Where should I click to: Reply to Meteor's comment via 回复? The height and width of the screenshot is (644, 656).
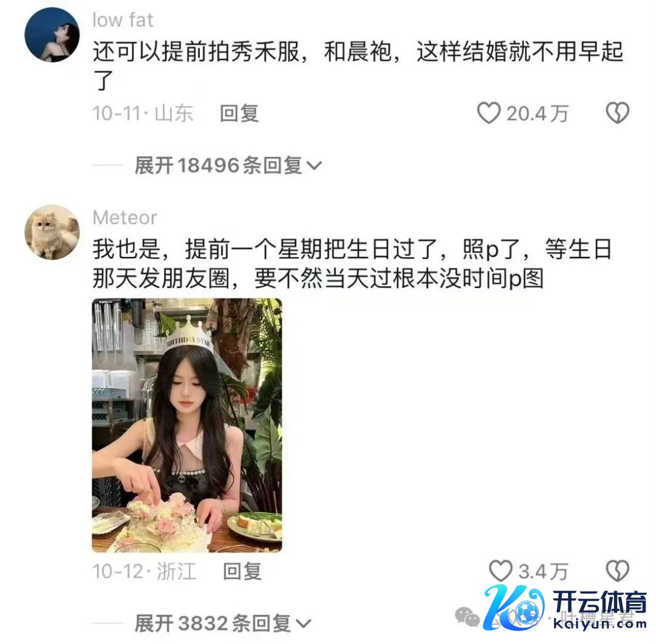242,572
